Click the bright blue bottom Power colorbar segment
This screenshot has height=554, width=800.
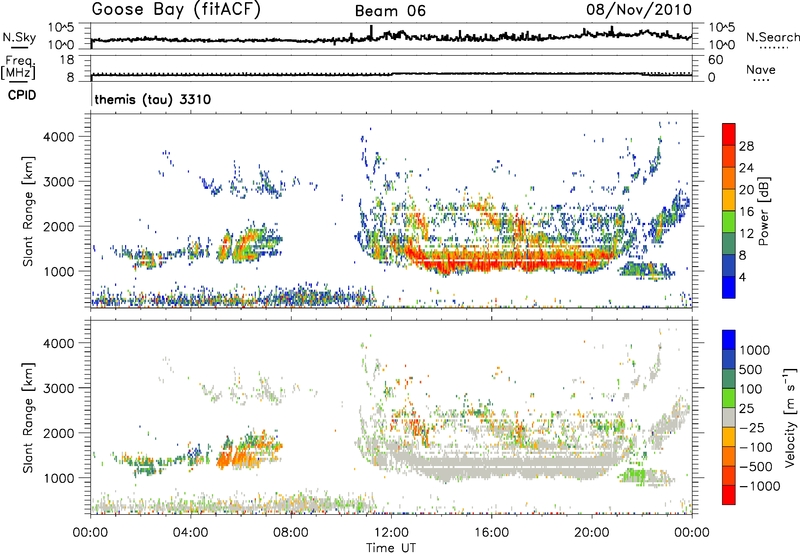pyautogui.click(x=729, y=287)
